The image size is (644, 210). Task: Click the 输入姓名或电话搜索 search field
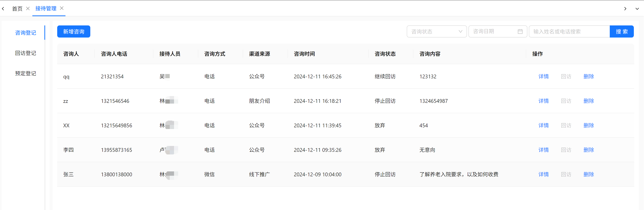[569, 31]
